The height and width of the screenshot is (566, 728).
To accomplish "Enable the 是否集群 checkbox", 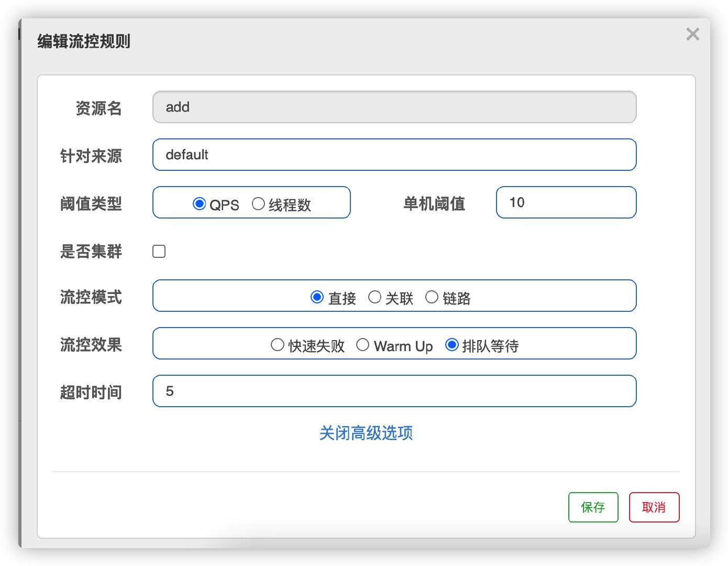I will tap(159, 252).
